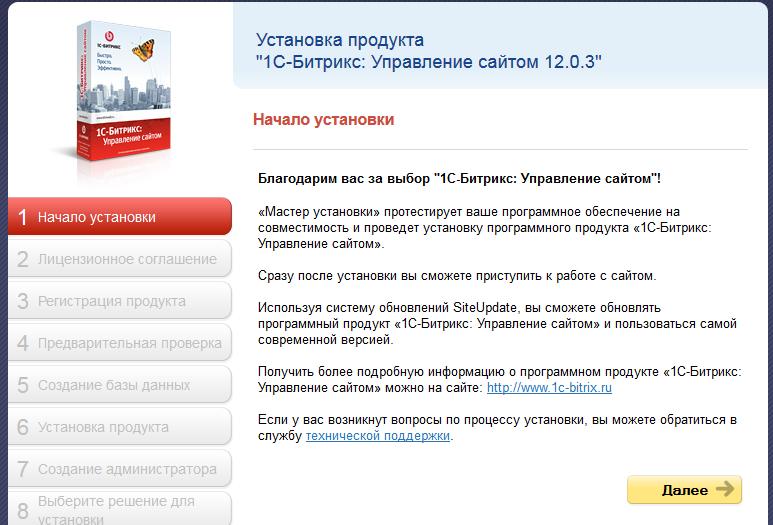Select step 7 Создание администратора
This screenshot has width=773, height=525.
120,468
